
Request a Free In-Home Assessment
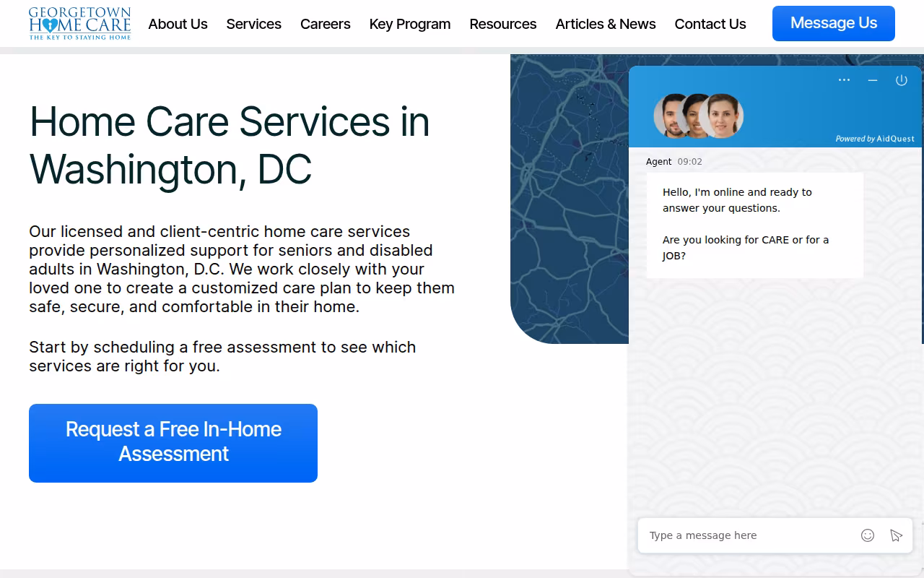point(173,443)
